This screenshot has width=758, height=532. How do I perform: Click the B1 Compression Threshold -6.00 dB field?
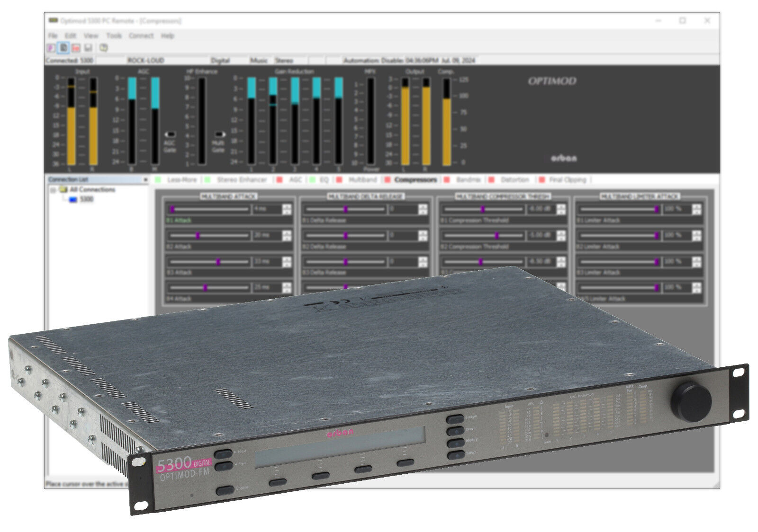[541, 209]
